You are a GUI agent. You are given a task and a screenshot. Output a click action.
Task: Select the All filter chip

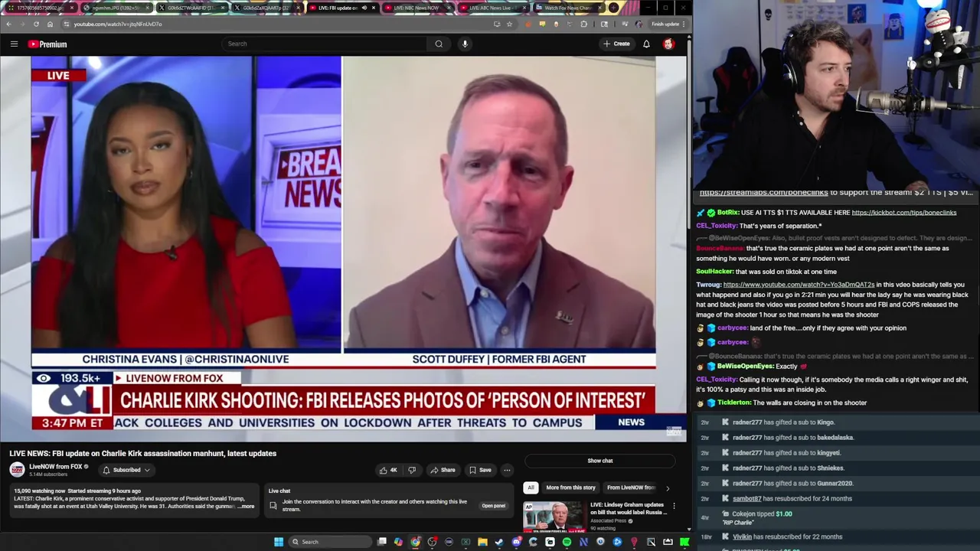click(x=531, y=487)
